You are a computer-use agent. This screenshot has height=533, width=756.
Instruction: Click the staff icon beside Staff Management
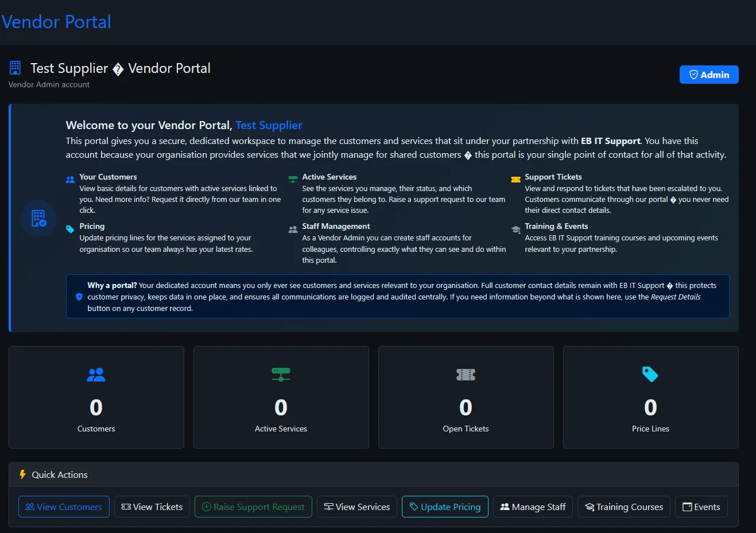[293, 229]
